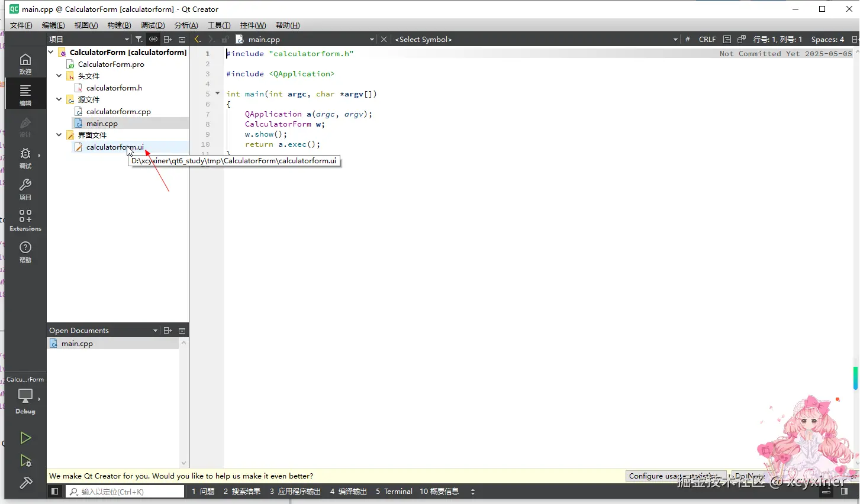Click the line and column indicator
Screen dimensions: 860x504
(777, 40)
